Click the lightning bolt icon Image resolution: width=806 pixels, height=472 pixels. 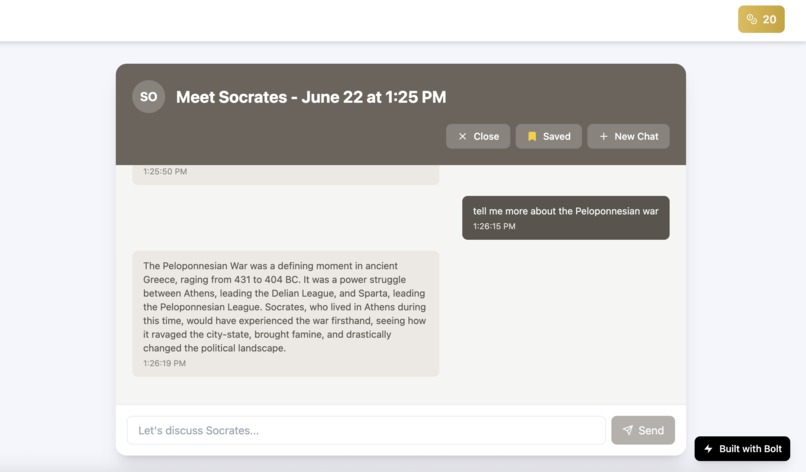pyautogui.click(x=709, y=449)
